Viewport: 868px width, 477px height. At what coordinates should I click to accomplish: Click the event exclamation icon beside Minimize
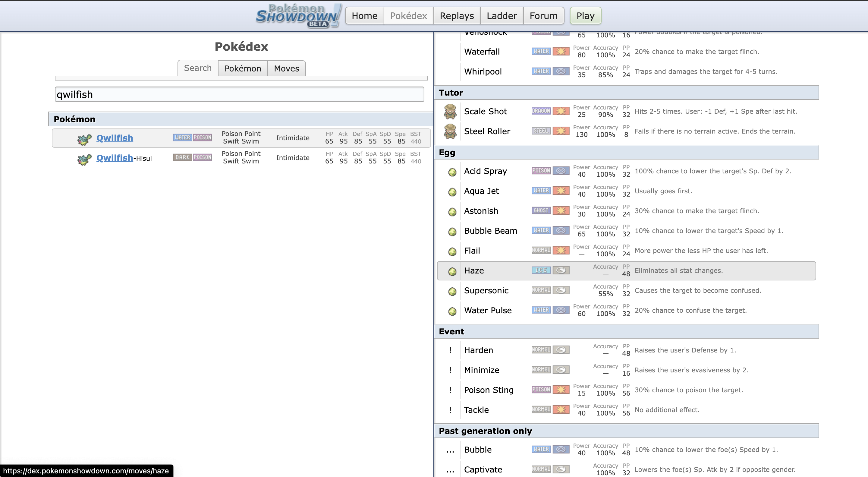(450, 370)
